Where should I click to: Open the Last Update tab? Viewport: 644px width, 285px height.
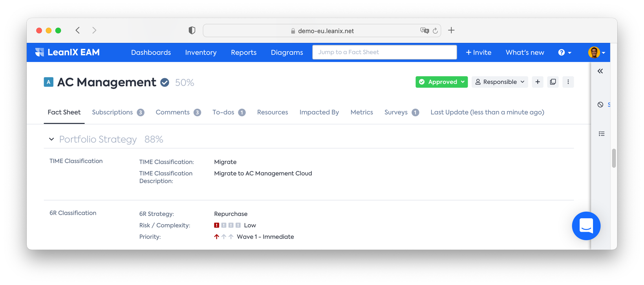[x=487, y=112]
